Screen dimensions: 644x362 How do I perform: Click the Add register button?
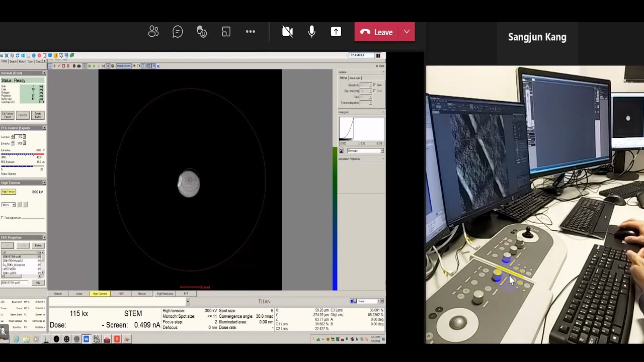click(x=38, y=283)
